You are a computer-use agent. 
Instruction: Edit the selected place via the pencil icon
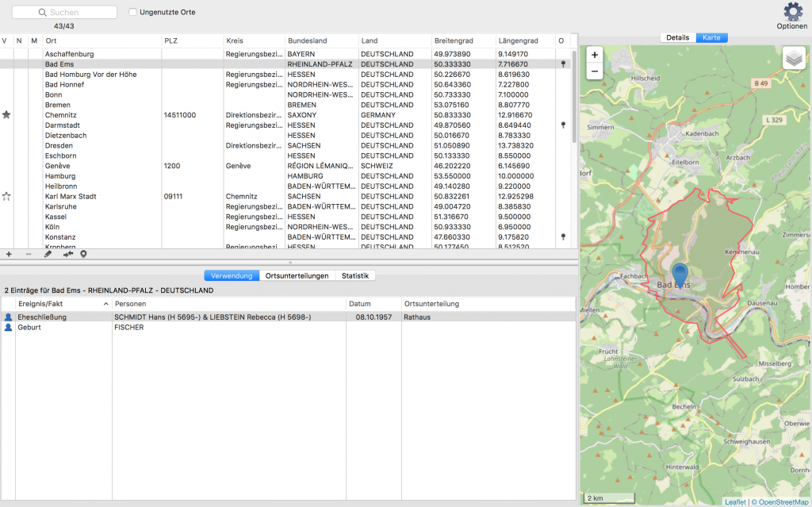point(48,254)
